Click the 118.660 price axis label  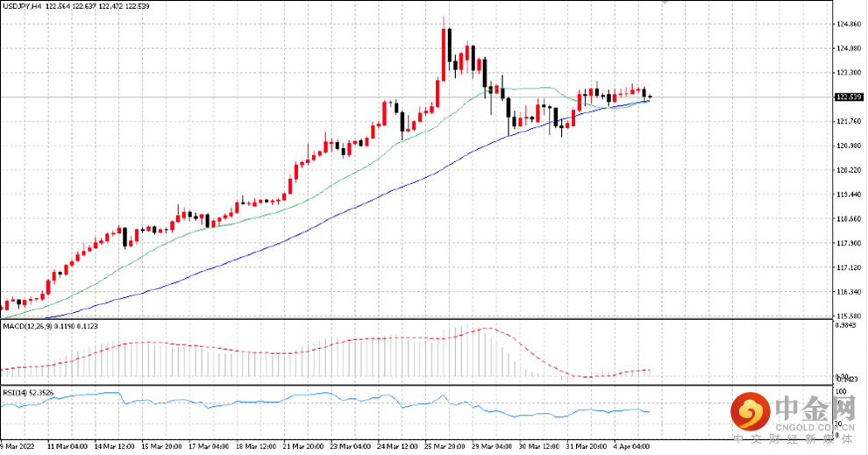(x=850, y=218)
